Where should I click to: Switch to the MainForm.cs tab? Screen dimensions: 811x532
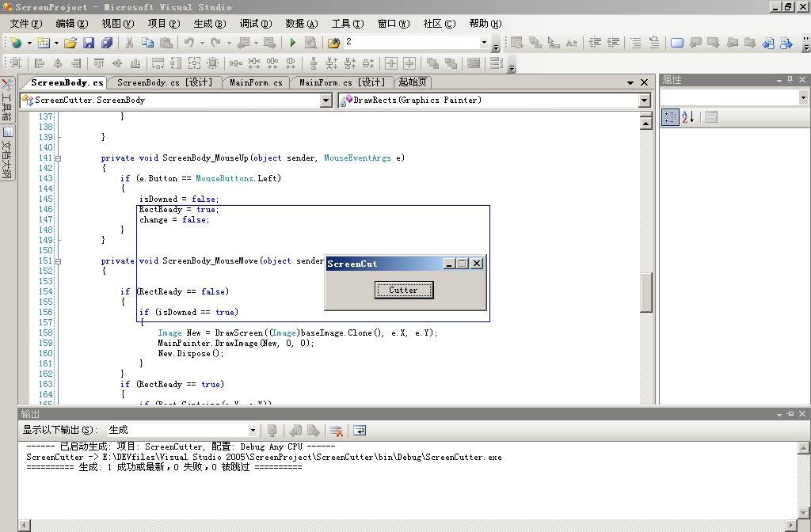[x=256, y=82]
